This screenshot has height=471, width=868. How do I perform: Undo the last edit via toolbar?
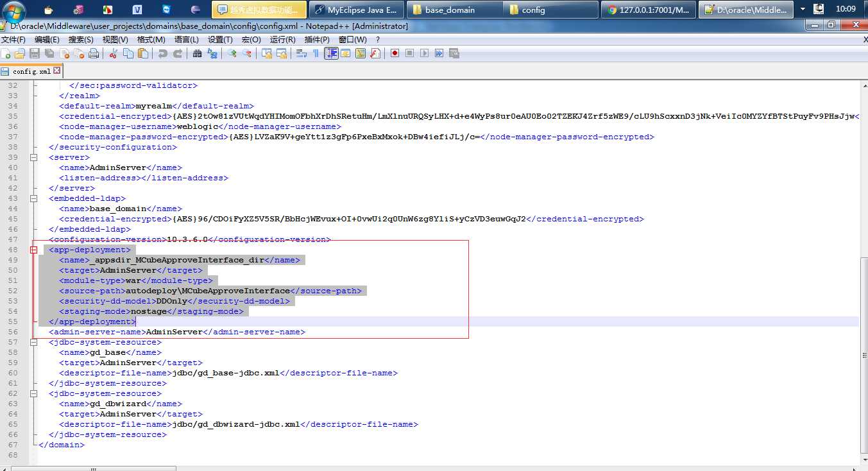pos(162,53)
